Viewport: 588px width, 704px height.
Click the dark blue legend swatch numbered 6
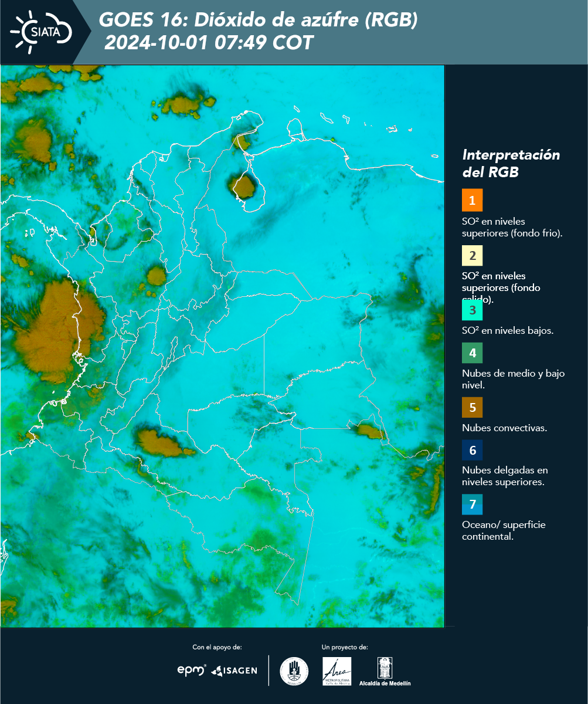coord(472,451)
